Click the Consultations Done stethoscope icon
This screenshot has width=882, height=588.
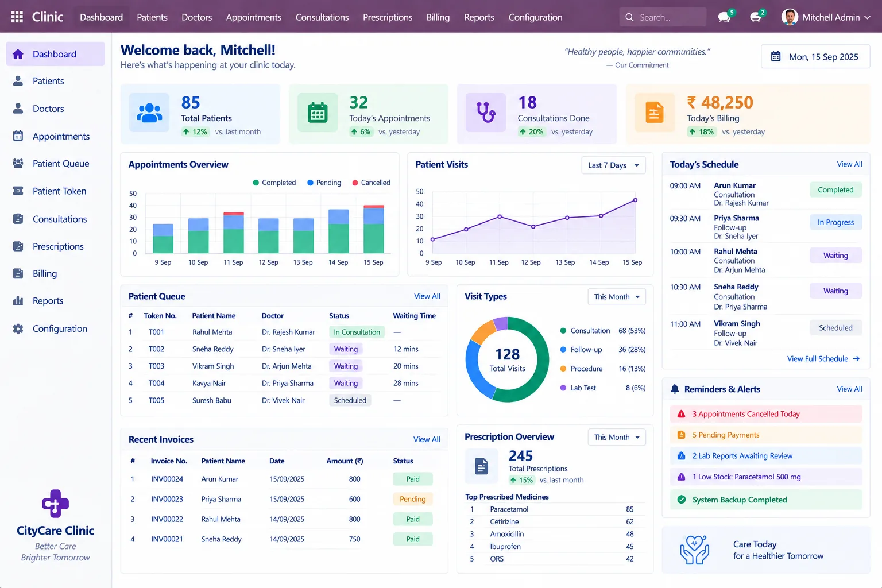[x=486, y=113]
